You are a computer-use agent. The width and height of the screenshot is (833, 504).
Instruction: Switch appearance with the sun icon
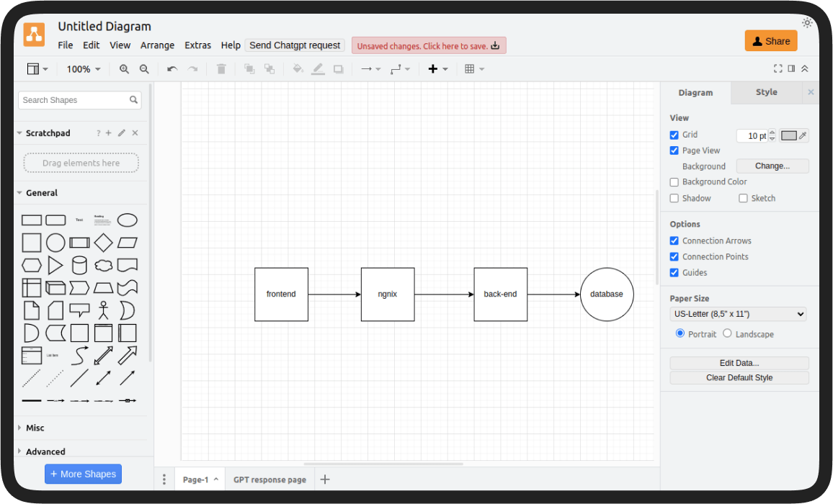tap(807, 23)
